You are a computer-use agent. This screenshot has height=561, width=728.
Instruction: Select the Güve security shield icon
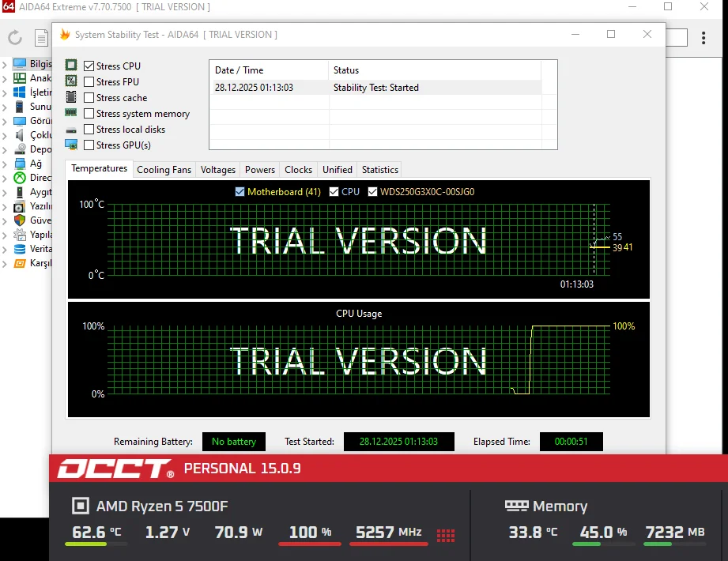tap(20, 220)
